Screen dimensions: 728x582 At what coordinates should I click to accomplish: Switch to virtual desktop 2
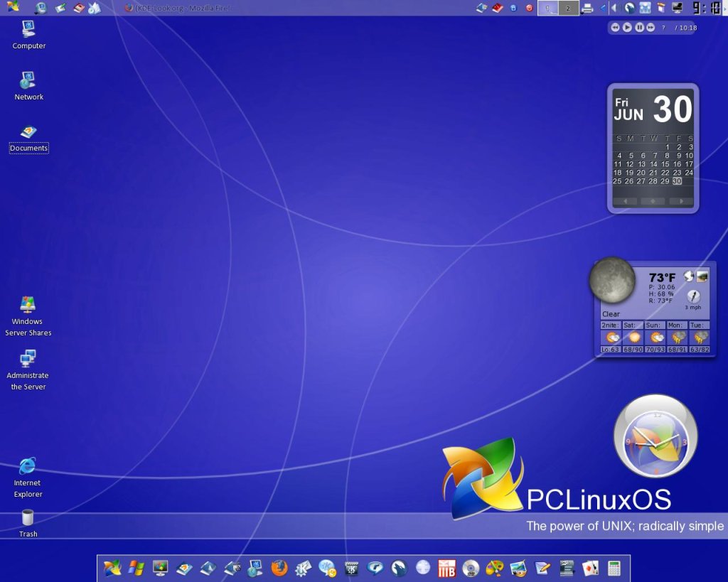point(568,8)
